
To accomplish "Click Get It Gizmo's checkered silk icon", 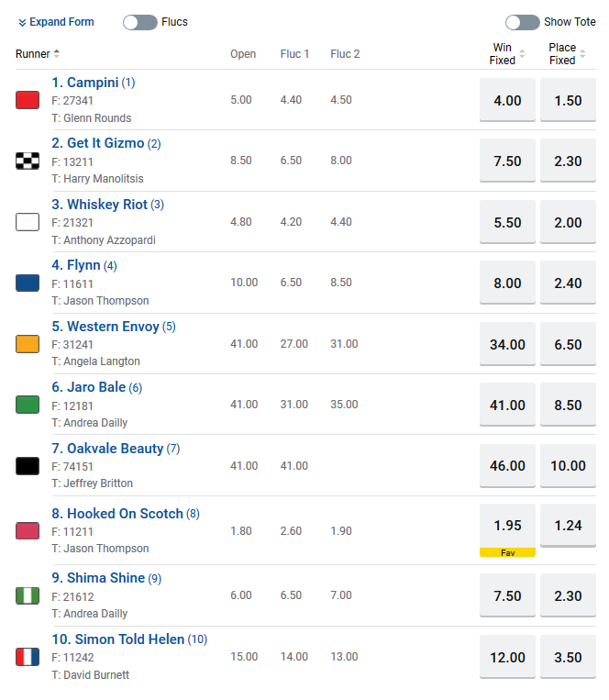I will [28, 161].
